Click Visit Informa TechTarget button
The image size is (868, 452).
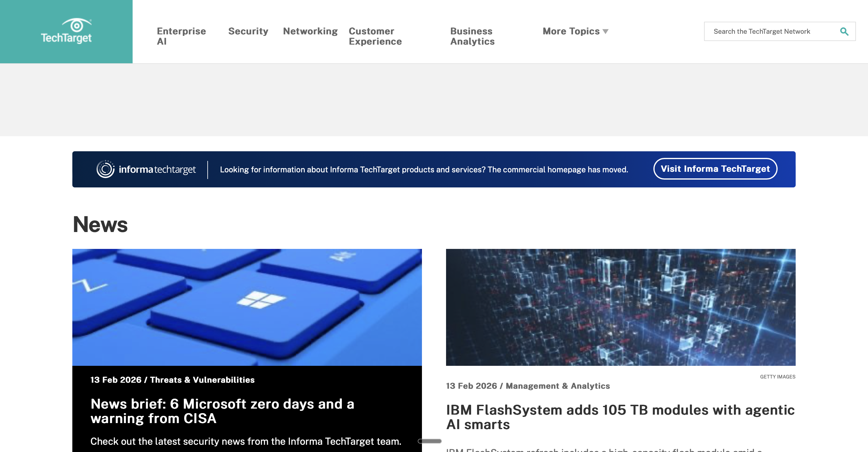point(715,169)
